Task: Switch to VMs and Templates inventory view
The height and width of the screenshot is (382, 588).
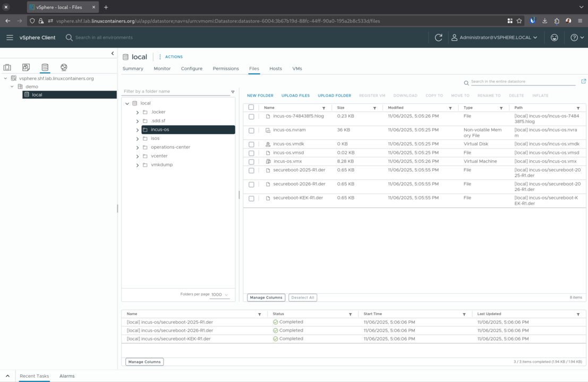Action: (26, 67)
